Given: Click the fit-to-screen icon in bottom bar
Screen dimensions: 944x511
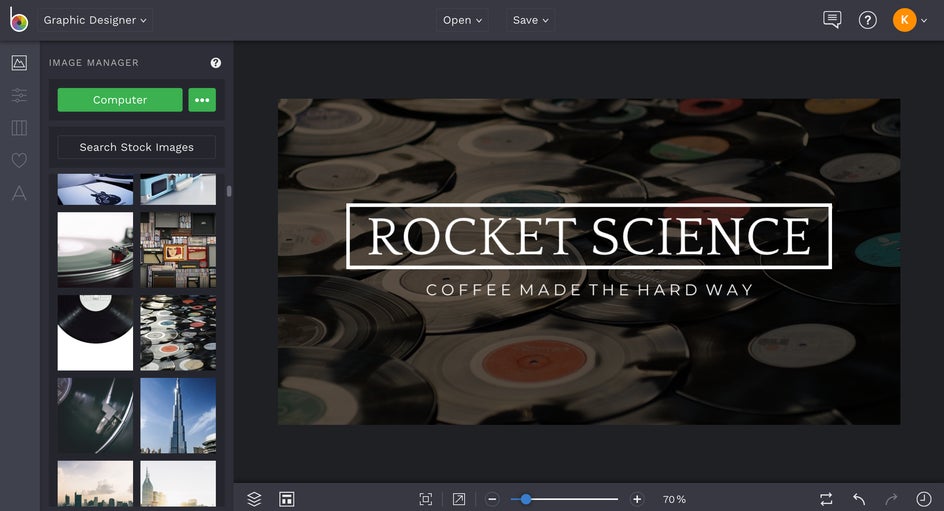Looking at the screenshot, I should coord(426,499).
